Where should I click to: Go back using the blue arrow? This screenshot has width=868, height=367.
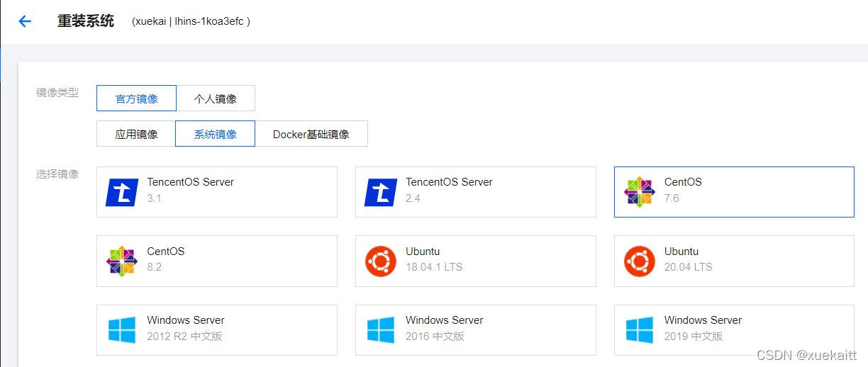point(25,21)
